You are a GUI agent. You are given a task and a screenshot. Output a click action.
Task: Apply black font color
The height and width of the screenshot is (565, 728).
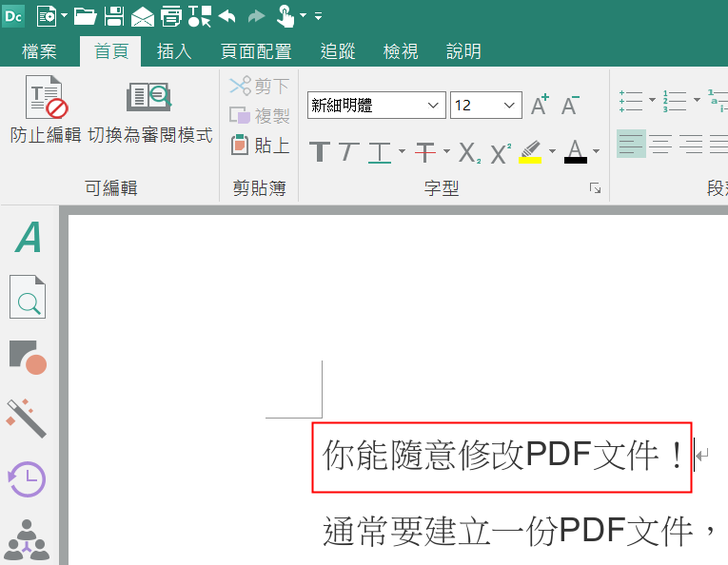[576, 152]
